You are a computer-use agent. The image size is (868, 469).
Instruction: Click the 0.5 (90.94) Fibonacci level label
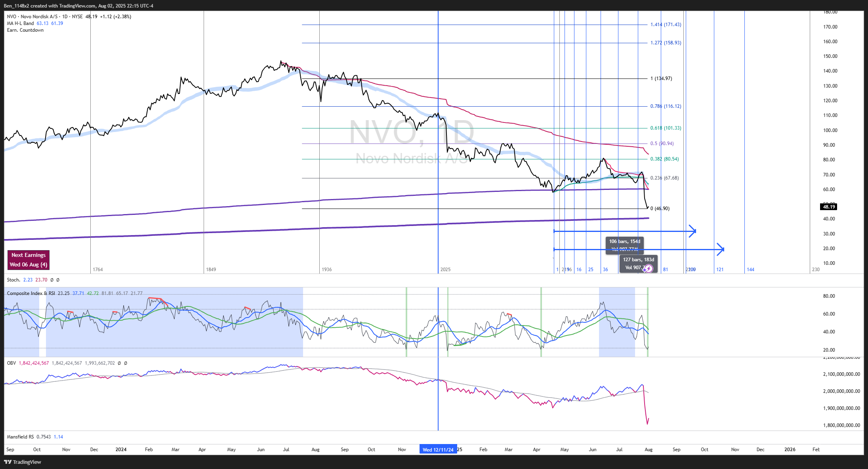pos(662,144)
